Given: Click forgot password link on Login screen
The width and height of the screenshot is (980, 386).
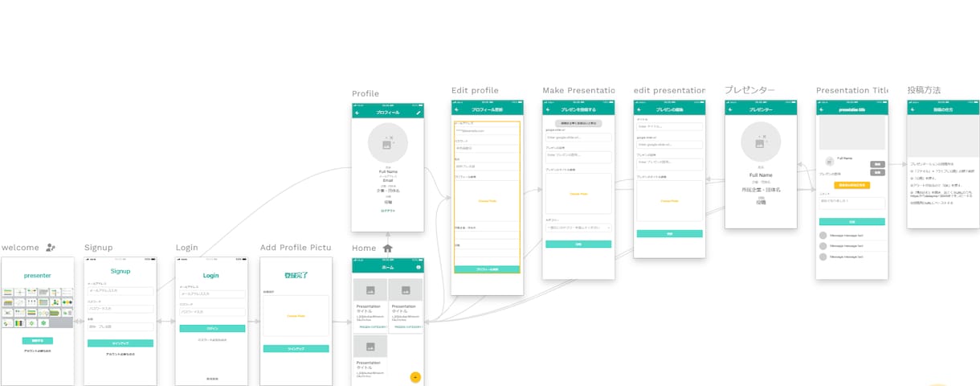Looking at the screenshot, I should point(212,340).
